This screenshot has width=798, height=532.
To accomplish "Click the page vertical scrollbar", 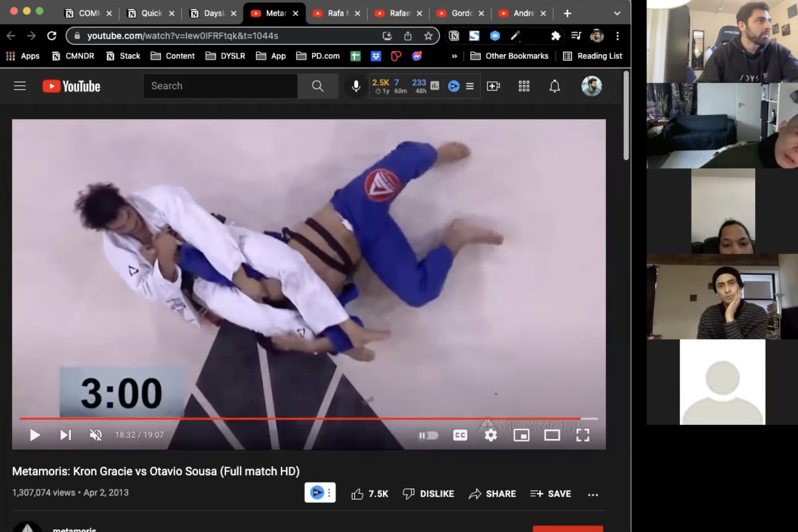I will (626, 115).
